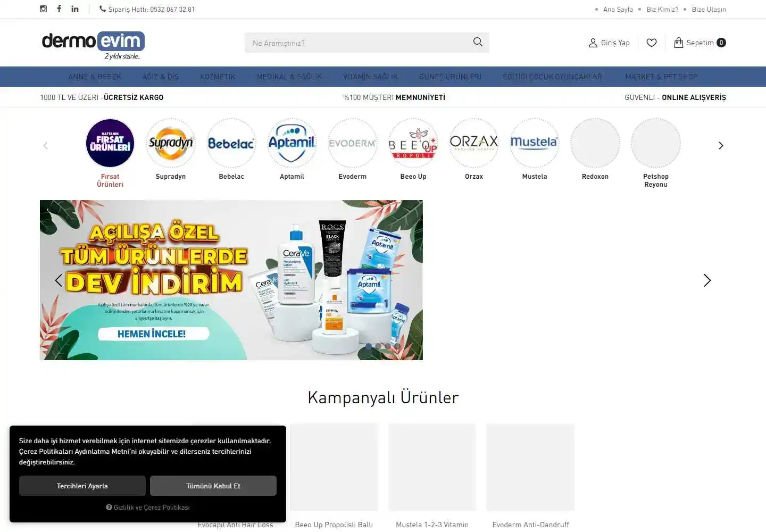The height and width of the screenshot is (532, 766).
Task: Open EĞİTİCİ ÇOCUK OYUNCAKLARI category menu
Action: 553,77
